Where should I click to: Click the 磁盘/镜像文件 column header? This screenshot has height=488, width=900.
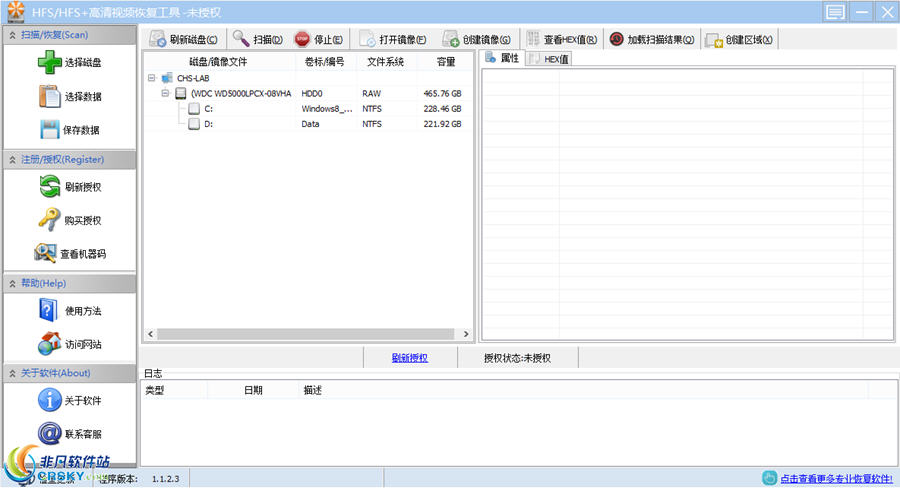(x=219, y=62)
